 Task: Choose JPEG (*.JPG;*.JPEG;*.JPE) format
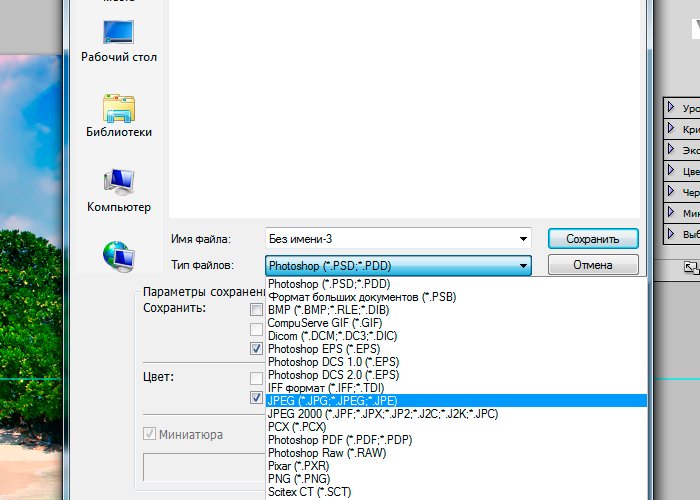click(x=332, y=400)
